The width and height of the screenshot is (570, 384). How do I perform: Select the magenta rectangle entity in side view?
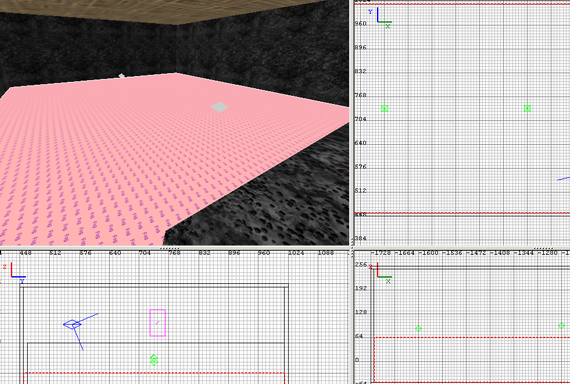158,323
